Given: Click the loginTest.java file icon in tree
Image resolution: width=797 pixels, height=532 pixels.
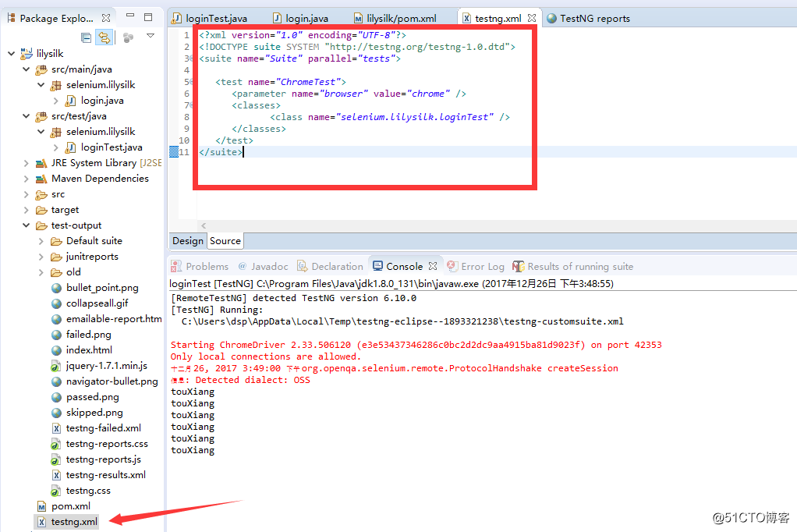Looking at the screenshot, I should click(x=71, y=147).
